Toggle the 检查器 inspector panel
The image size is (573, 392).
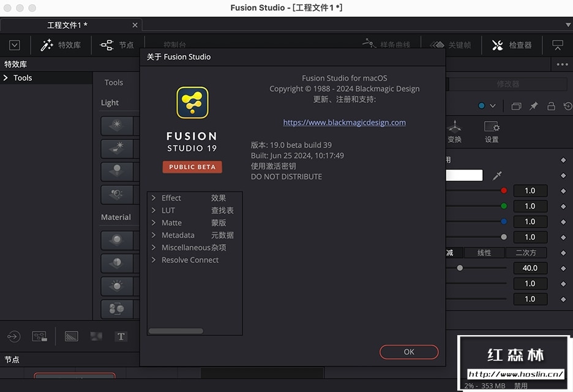coord(512,45)
